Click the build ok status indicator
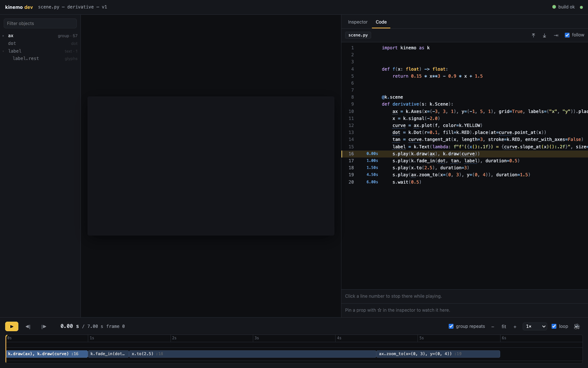 coord(563,7)
